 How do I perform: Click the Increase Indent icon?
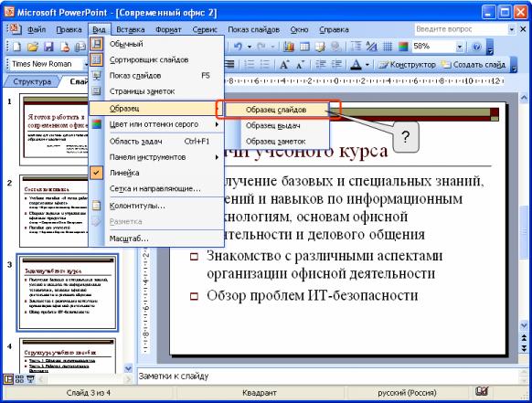click(336, 64)
